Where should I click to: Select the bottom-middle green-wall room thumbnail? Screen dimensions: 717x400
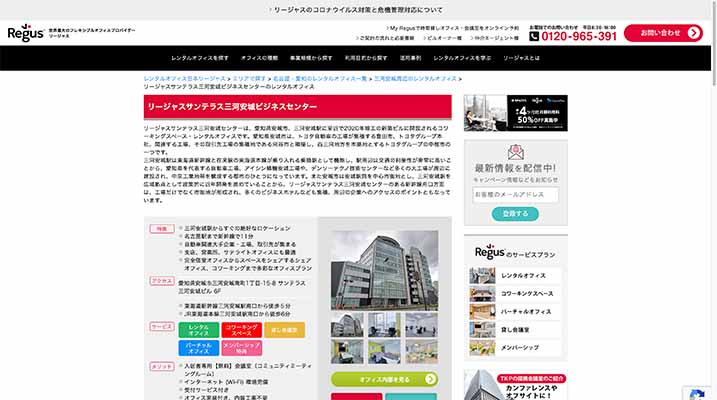point(384,351)
